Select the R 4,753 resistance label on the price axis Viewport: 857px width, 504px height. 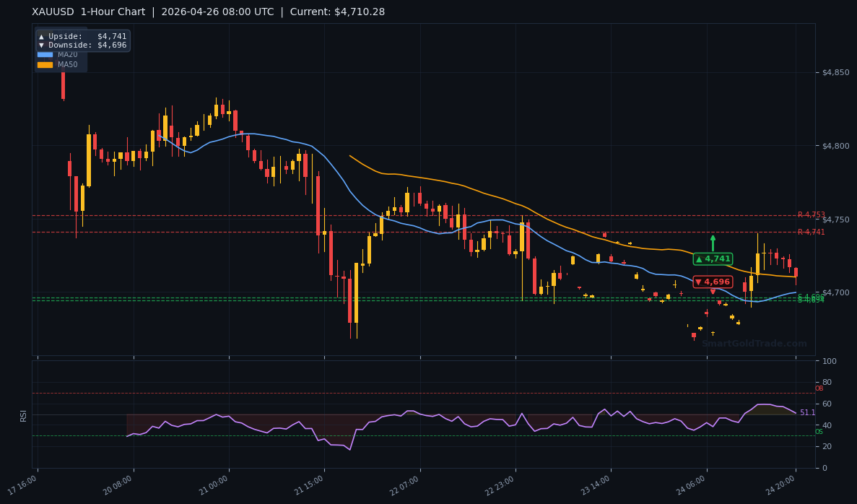(813, 214)
